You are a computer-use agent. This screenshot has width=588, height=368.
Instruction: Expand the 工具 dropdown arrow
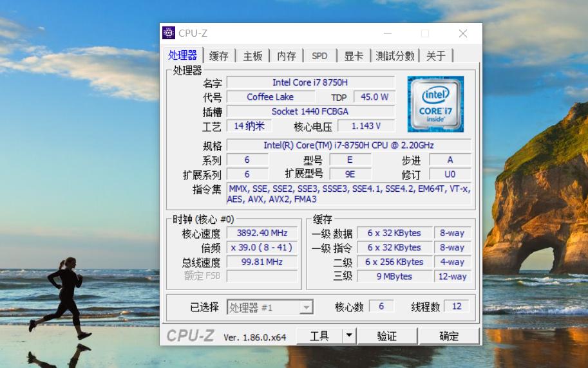click(x=349, y=336)
